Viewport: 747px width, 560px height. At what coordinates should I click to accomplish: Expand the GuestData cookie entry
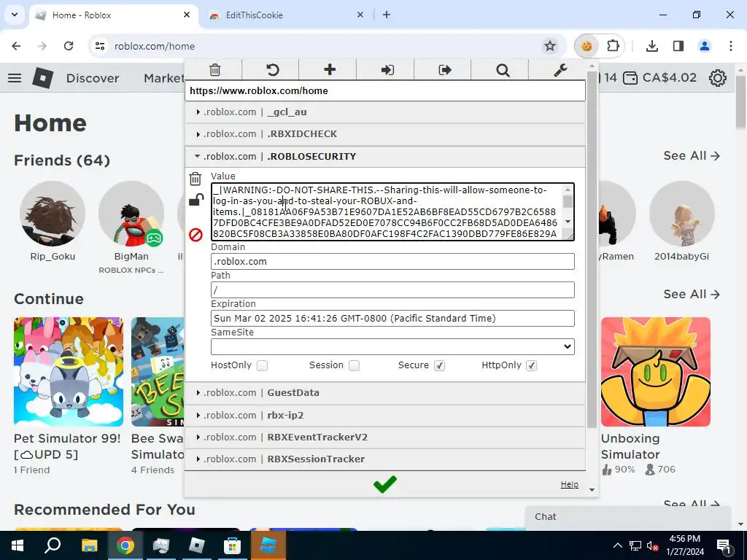pos(385,393)
